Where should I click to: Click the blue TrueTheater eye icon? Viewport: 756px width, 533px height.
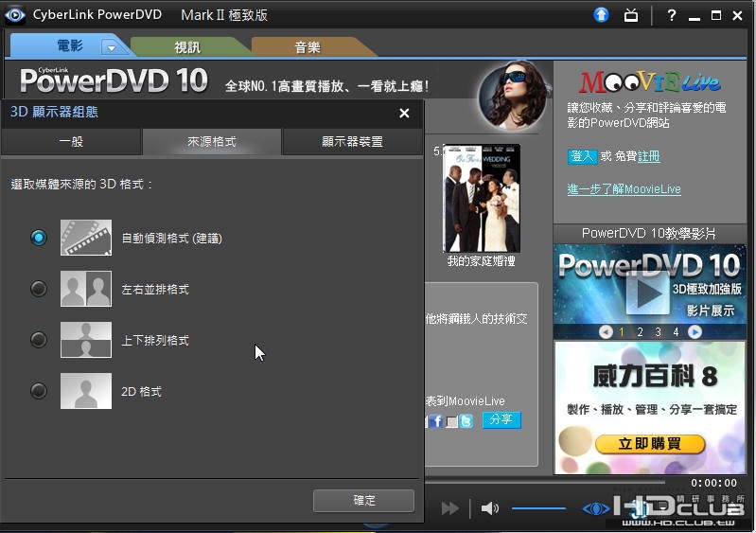tap(596, 508)
